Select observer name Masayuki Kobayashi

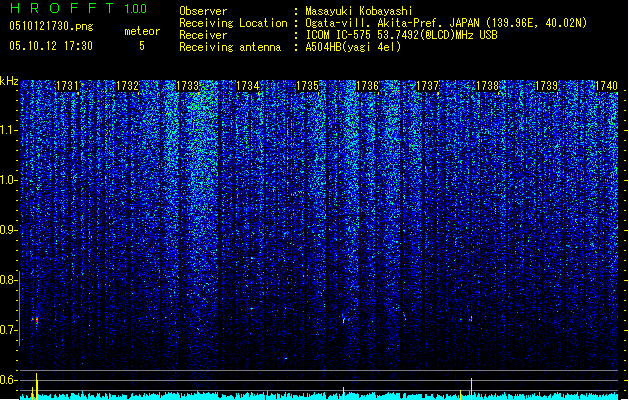pyautogui.click(x=359, y=11)
